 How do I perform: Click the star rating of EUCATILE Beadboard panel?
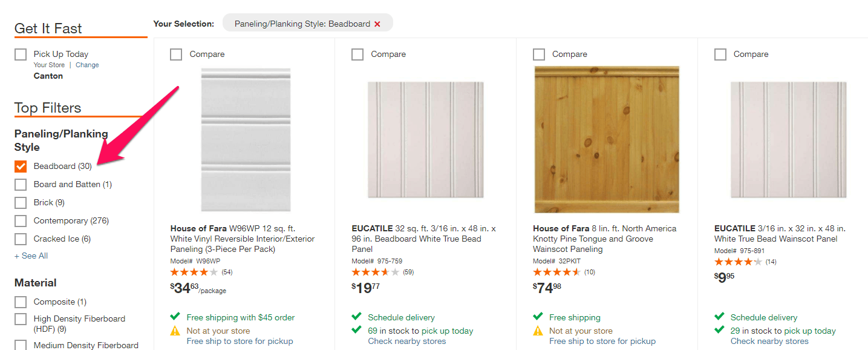[376, 272]
